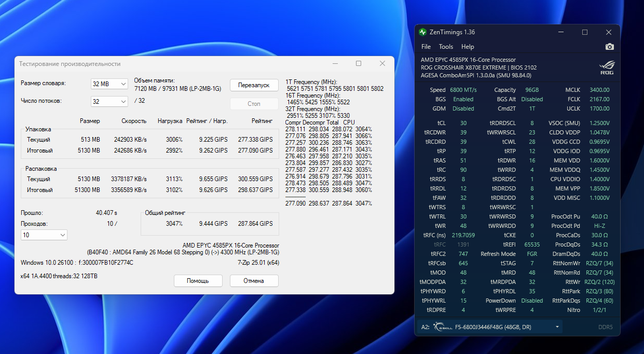Expand the thread count 32 dropdown
The image size is (644, 354).
click(109, 101)
